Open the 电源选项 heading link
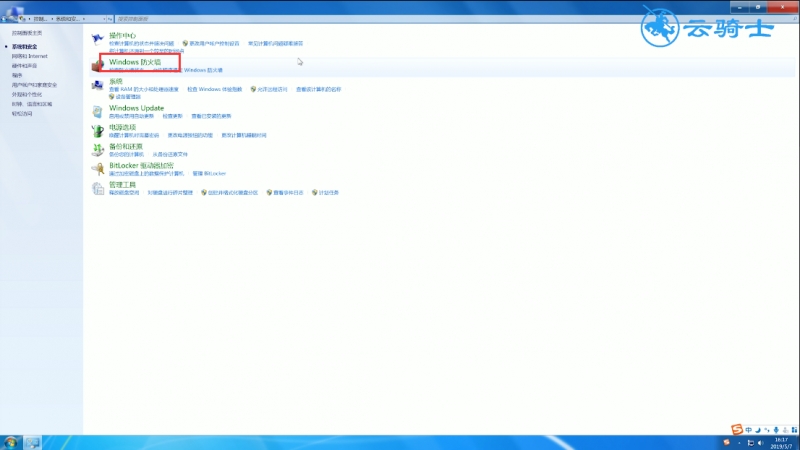 tap(122, 127)
